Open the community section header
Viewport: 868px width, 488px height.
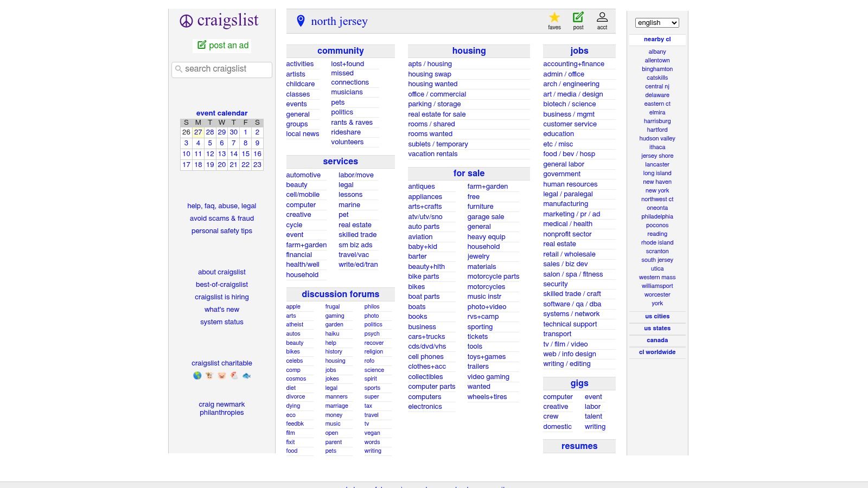click(x=340, y=51)
